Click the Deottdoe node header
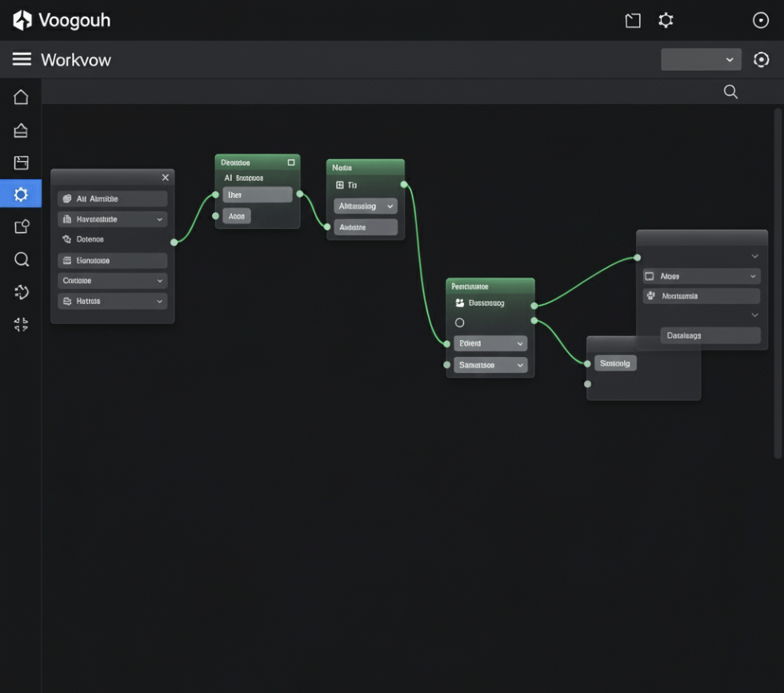This screenshot has width=784, height=693. pos(258,162)
